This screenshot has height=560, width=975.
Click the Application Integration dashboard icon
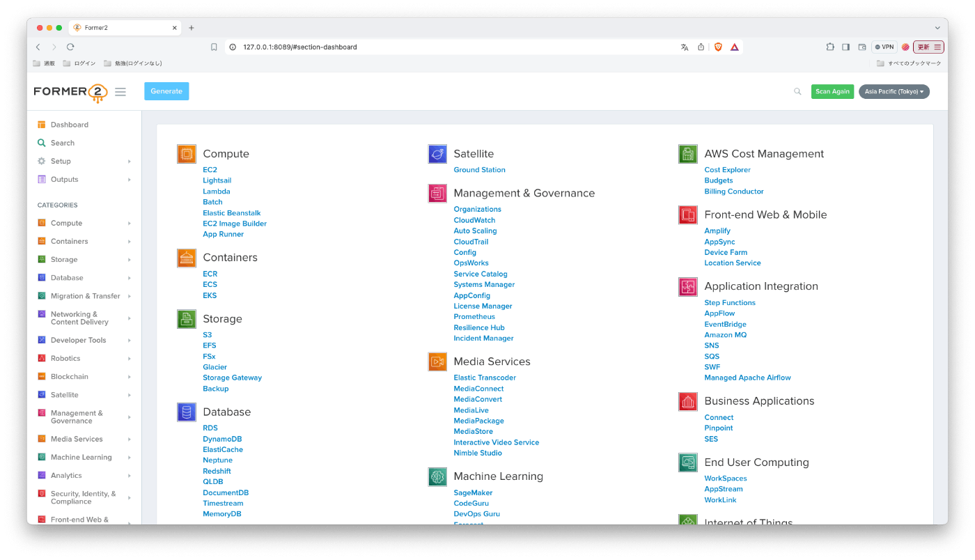(688, 286)
